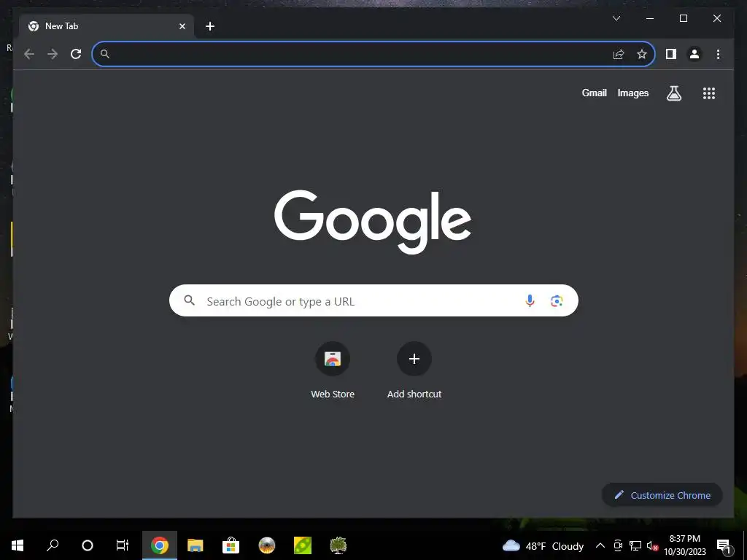
Task: Click the back navigation arrow
Action: pyautogui.click(x=29, y=54)
